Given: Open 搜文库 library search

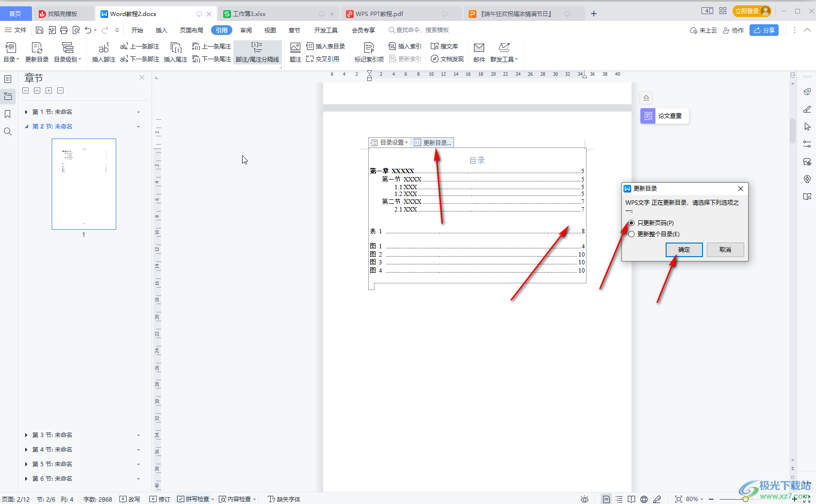Looking at the screenshot, I should [444, 47].
